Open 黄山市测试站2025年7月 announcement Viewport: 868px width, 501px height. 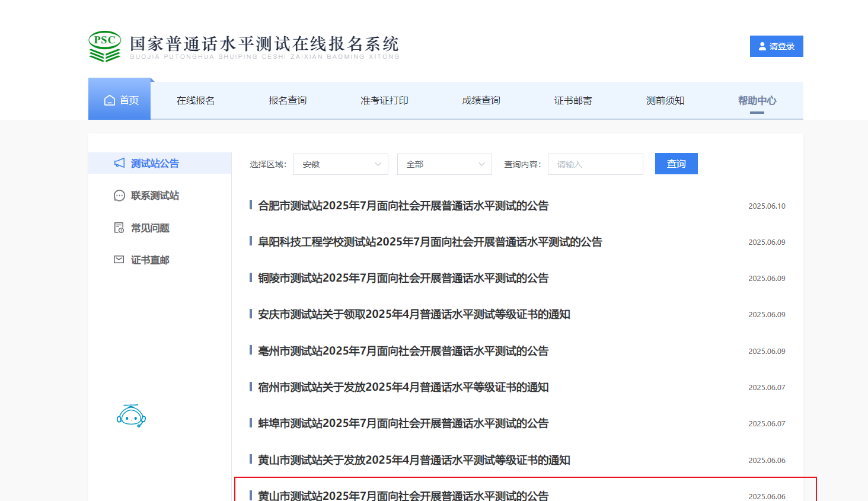(x=403, y=495)
